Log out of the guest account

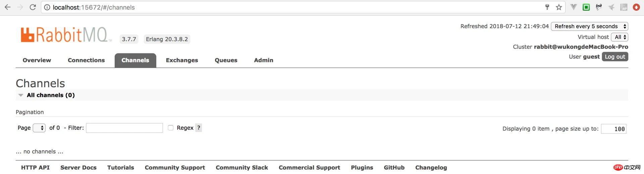[615, 57]
